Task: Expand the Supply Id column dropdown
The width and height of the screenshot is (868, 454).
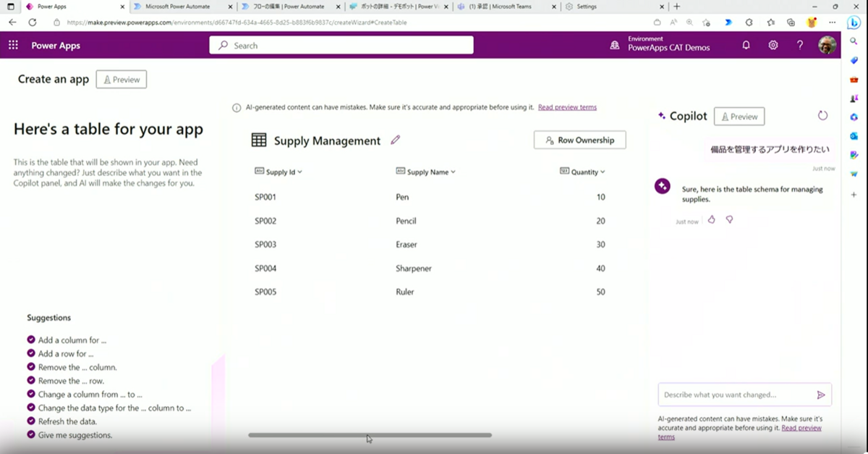Action: (x=299, y=172)
